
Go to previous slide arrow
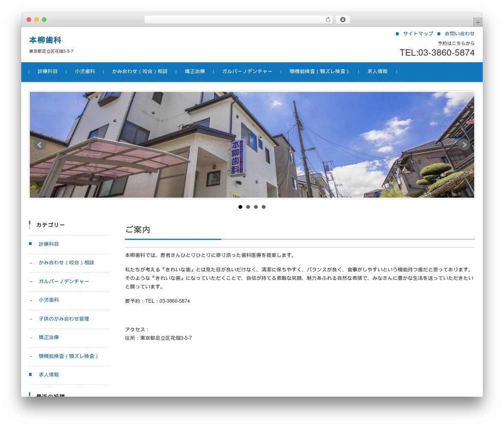coord(39,145)
